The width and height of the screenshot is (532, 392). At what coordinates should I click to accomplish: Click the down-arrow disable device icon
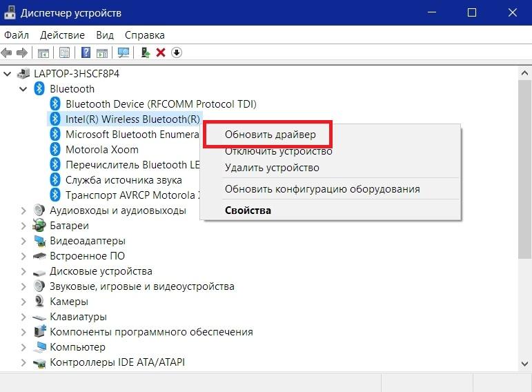pos(177,52)
